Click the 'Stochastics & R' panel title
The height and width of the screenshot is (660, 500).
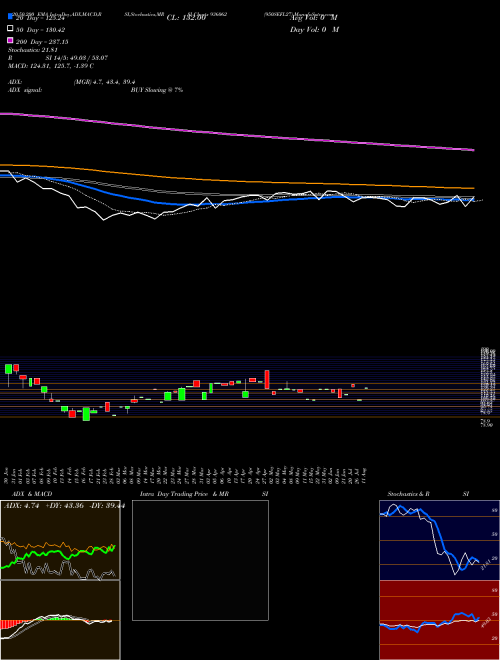click(408, 494)
